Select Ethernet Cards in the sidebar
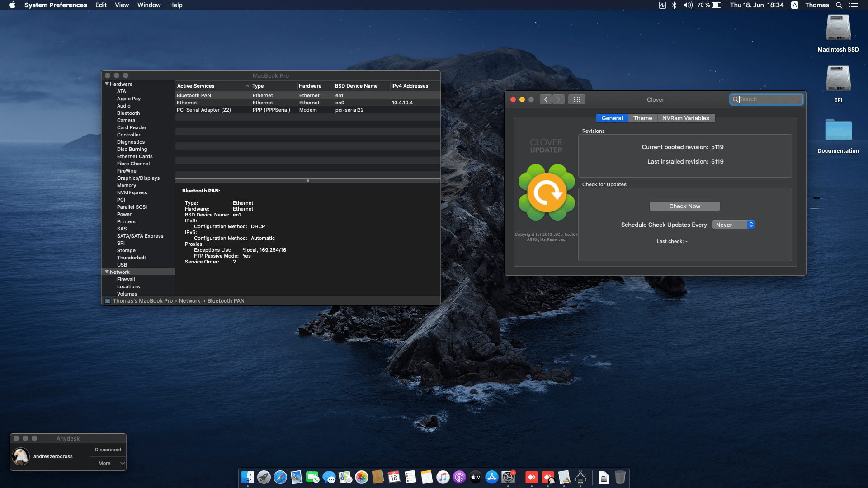Screen dimensions: 868x488 pyautogui.click(x=135, y=156)
